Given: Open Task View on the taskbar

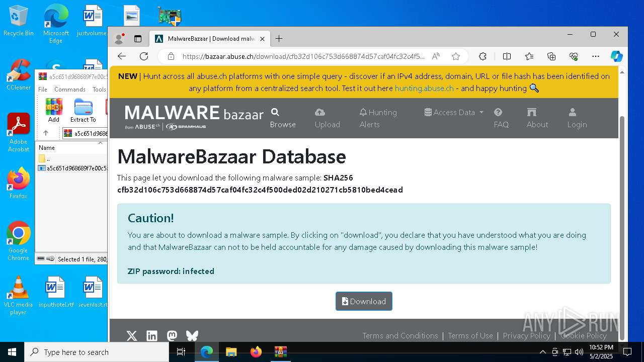Looking at the screenshot, I should (181, 352).
